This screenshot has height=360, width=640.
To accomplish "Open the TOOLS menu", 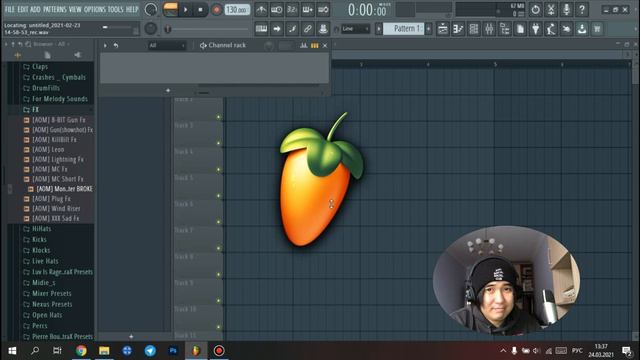I will point(116,9).
